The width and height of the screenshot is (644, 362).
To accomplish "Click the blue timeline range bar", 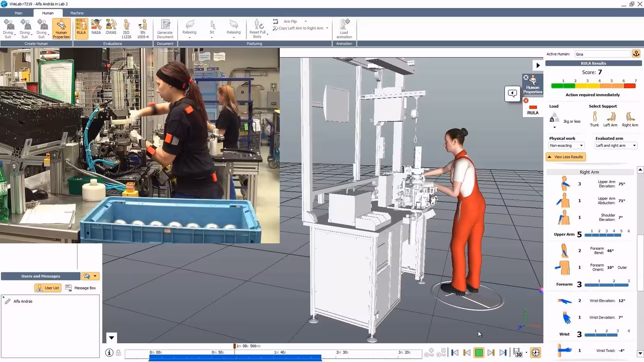I will [235, 358].
